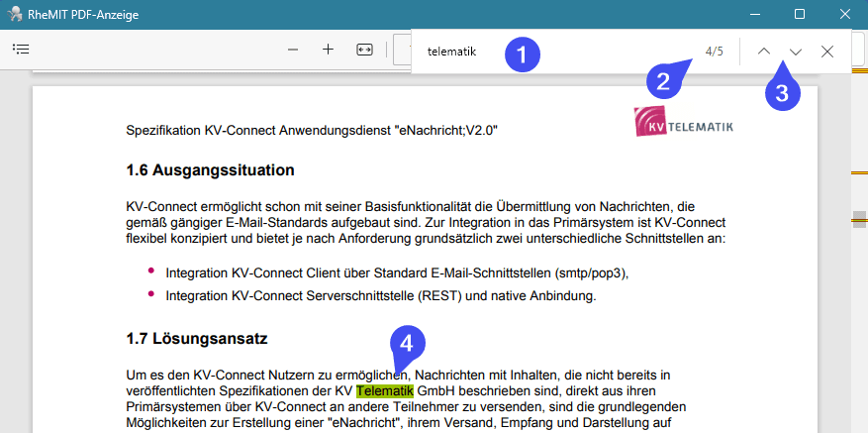Click the '1.6 Ausgangssituation' heading

(210, 170)
